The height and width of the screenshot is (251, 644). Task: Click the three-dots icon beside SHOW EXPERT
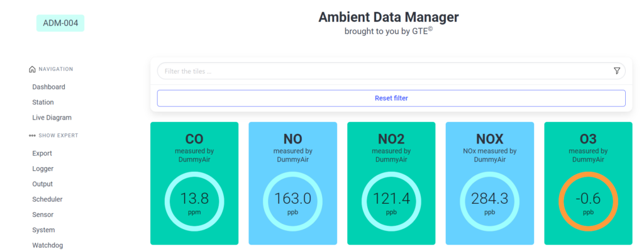click(x=33, y=135)
